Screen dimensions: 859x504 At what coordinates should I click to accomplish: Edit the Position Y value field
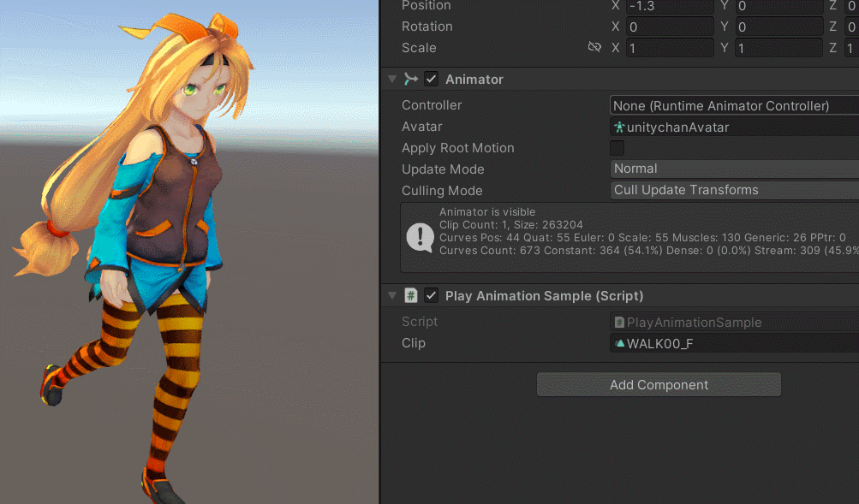778,6
